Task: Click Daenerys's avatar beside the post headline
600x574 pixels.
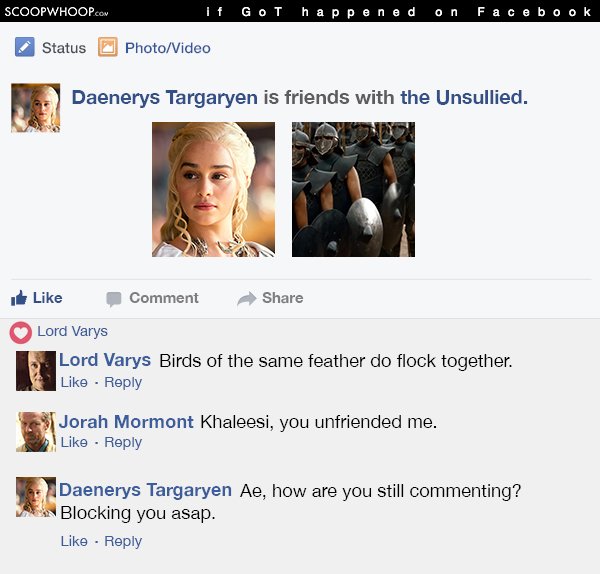Action: (36, 108)
